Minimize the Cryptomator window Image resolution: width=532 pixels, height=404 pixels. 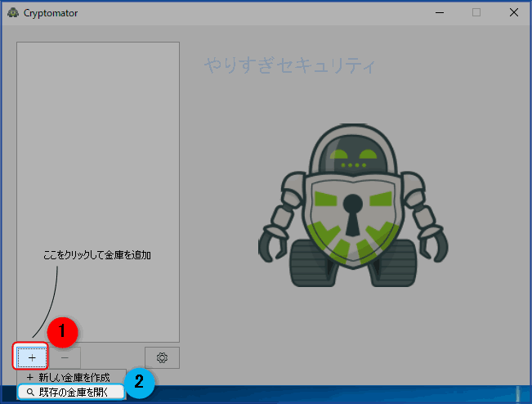coord(440,12)
